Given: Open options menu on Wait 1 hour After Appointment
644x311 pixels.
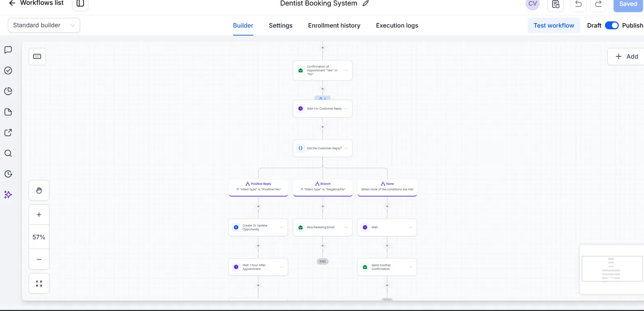Looking at the screenshot, I should (282, 267).
